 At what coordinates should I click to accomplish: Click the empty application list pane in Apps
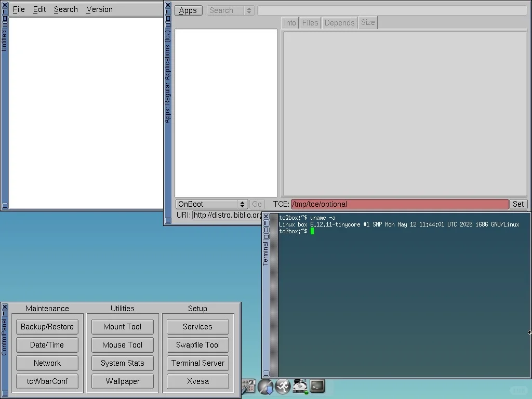pyautogui.click(x=226, y=113)
